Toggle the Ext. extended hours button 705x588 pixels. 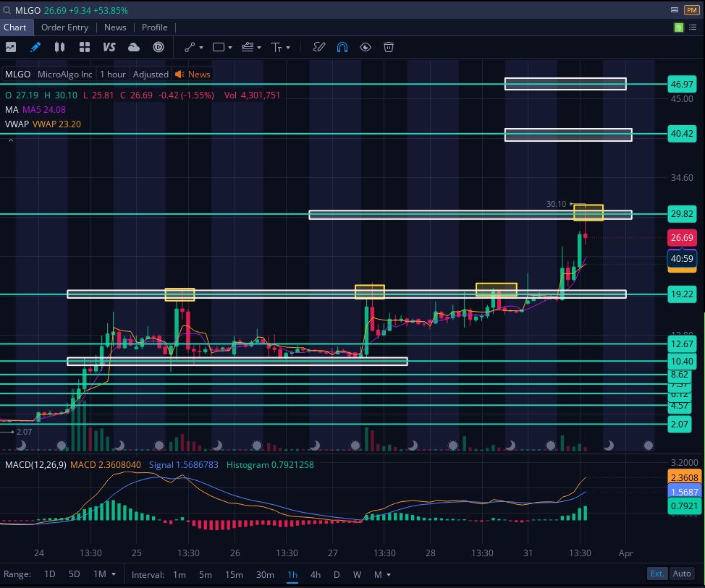tap(657, 574)
